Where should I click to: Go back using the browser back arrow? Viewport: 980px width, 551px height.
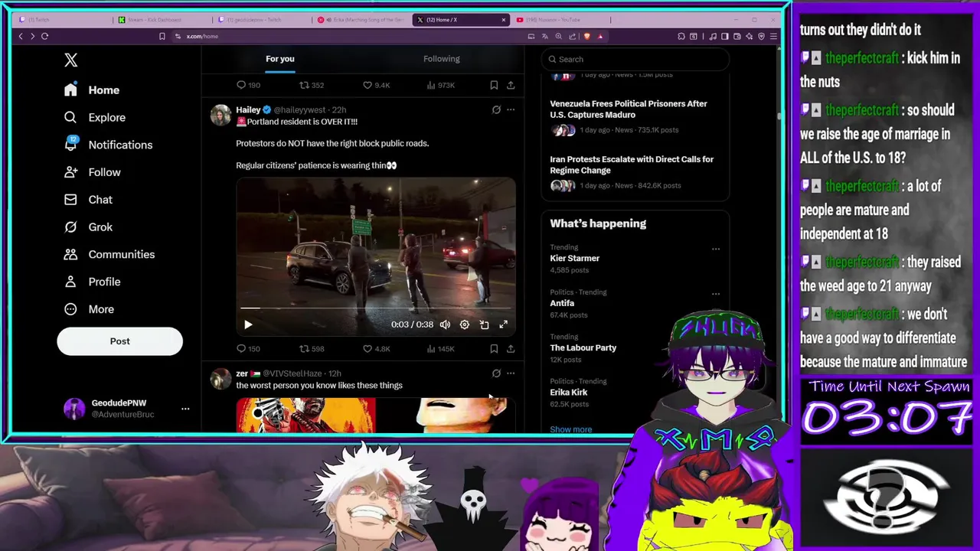click(x=21, y=36)
